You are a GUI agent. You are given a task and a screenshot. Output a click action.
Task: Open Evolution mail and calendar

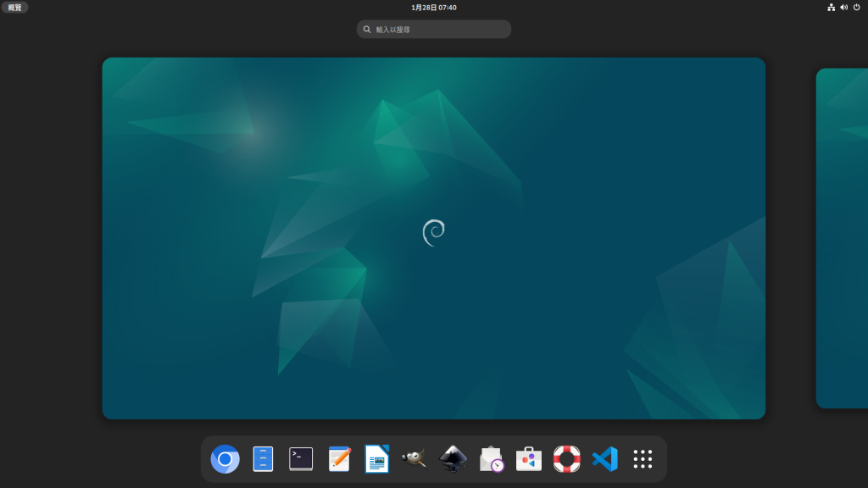click(x=491, y=459)
